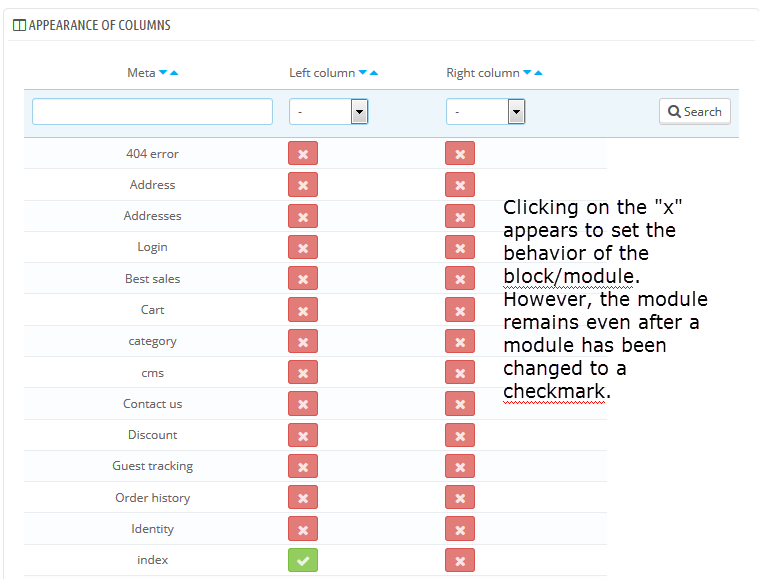Viewport: 759px width, 579px height.
Task: Disable left column for index page
Action: pyautogui.click(x=302, y=560)
